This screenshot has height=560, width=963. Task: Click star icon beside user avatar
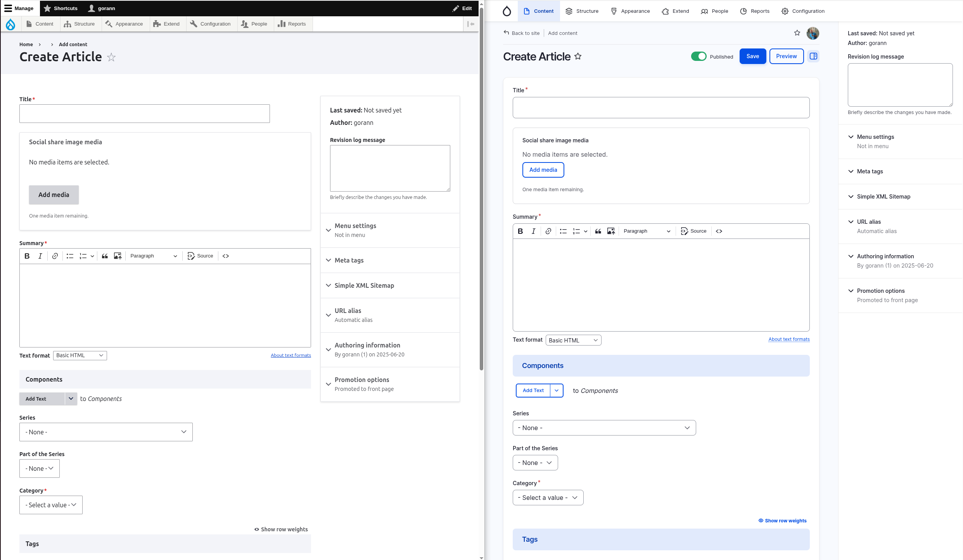797,33
